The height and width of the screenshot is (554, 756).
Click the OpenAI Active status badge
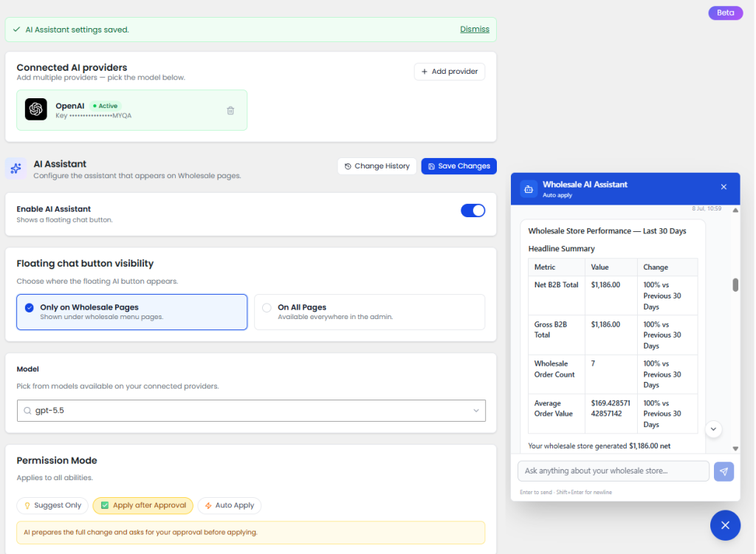[x=105, y=106]
